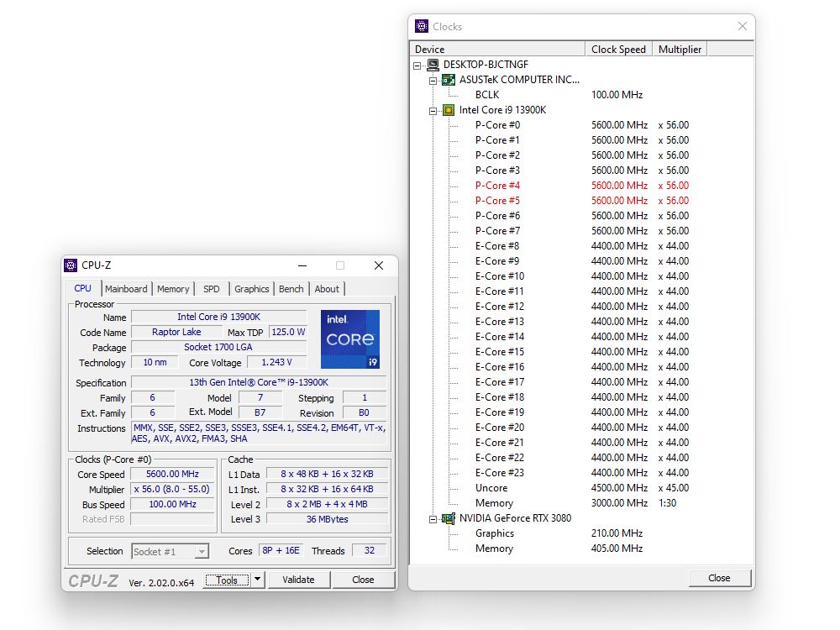Select the Graphics 210.00 MHz row

pos(582,533)
